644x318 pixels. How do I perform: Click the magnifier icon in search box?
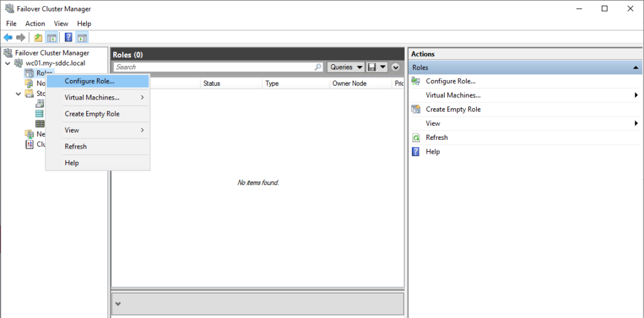tap(318, 67)
